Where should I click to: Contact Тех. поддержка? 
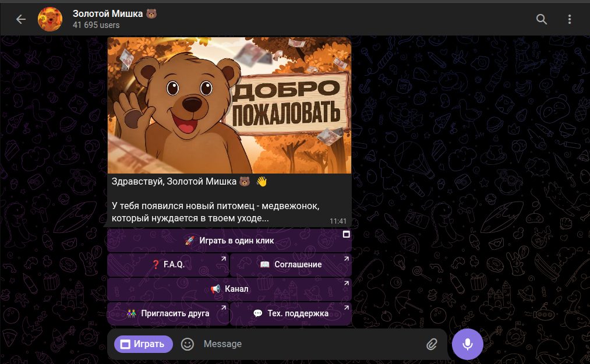point(291,313)
